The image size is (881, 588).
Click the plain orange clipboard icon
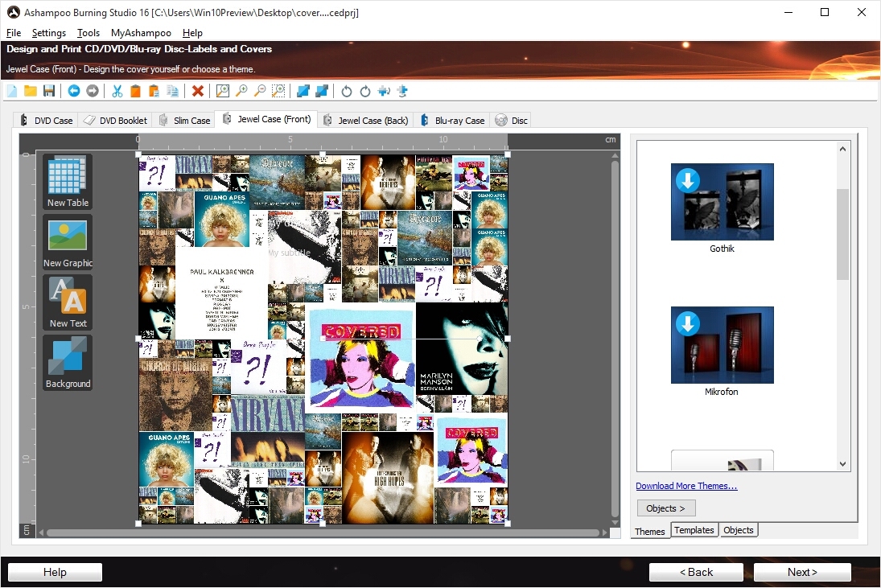(135, 91)
